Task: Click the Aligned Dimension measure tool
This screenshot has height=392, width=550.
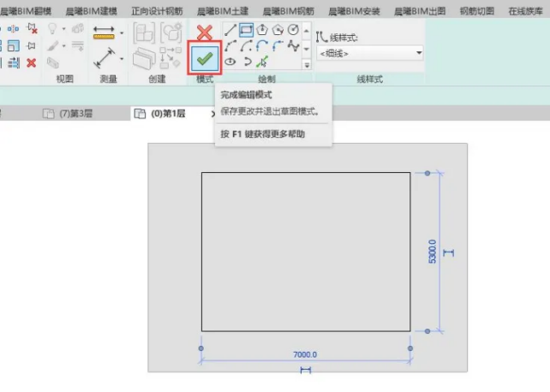Action: [105, 58]
